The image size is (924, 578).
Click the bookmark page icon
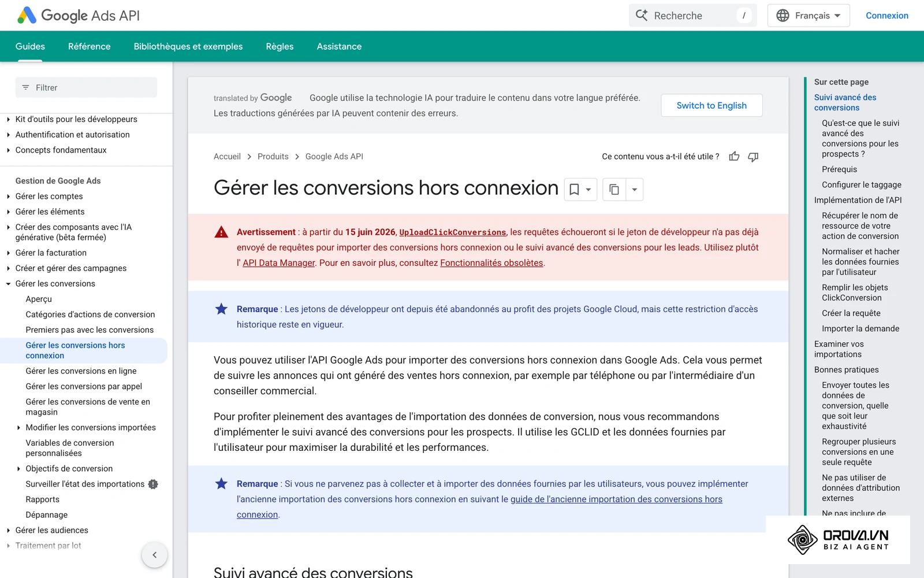(574, 190)
